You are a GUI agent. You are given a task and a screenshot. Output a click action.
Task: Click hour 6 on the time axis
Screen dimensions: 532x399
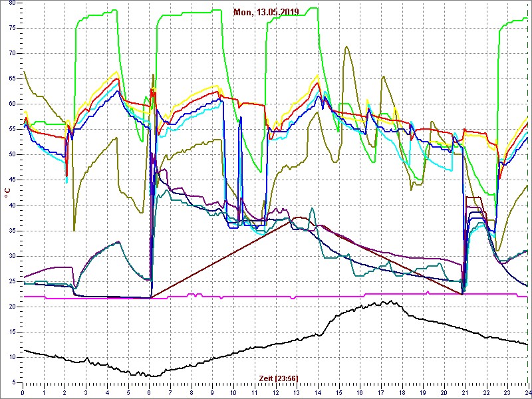click(x=149, y=392)
